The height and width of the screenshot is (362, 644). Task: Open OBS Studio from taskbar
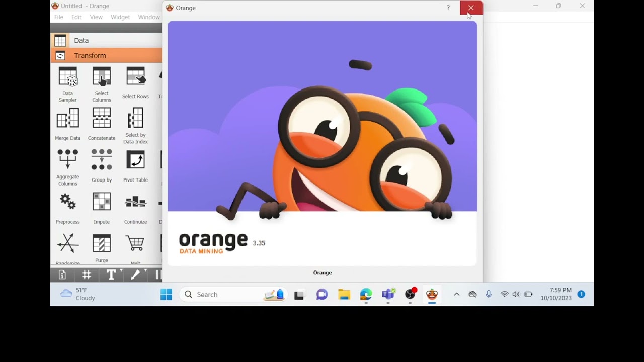tap(410, 295)
